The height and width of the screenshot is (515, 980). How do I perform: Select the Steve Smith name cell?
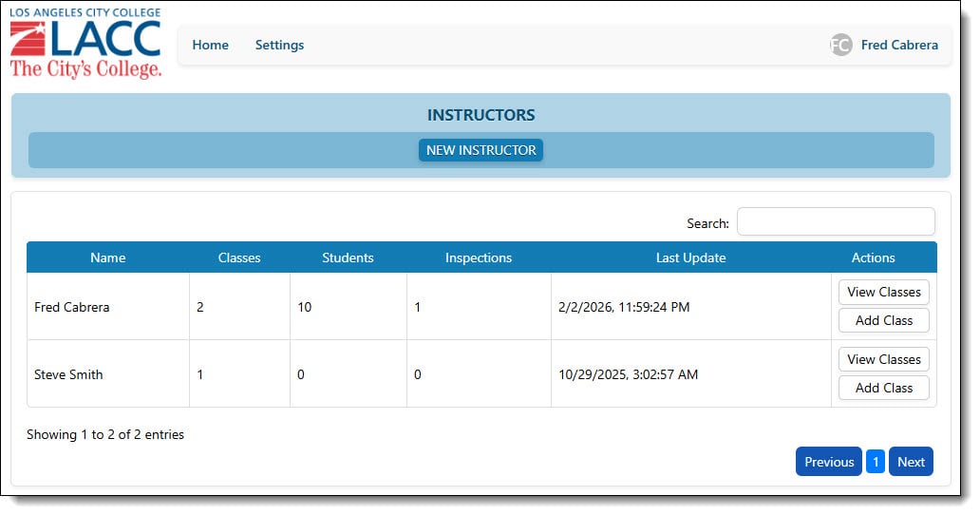(x=68, y=374)
